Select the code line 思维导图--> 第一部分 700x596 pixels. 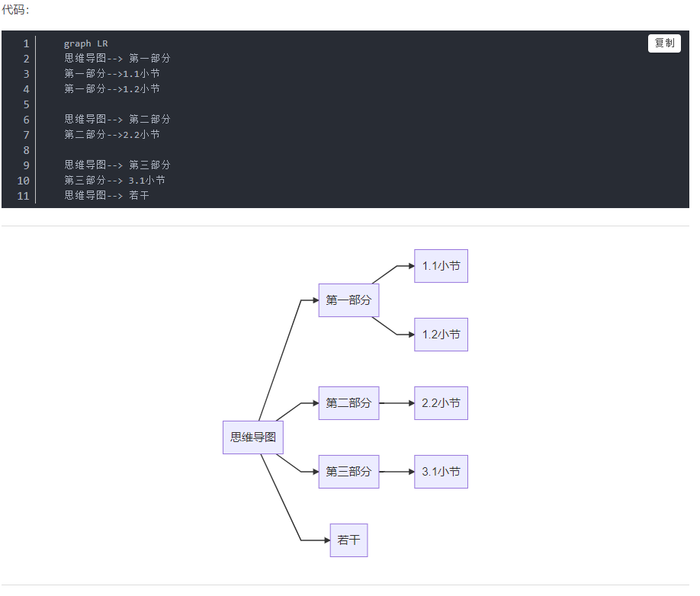(x=116, y=59)
